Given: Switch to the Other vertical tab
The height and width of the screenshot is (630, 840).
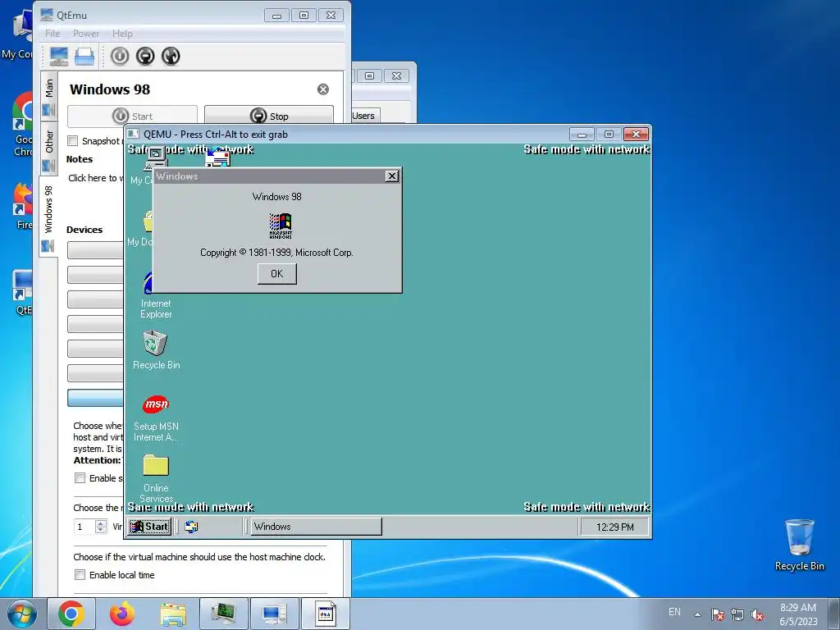Looking at the screenshot, I should [x=48, y=149].
